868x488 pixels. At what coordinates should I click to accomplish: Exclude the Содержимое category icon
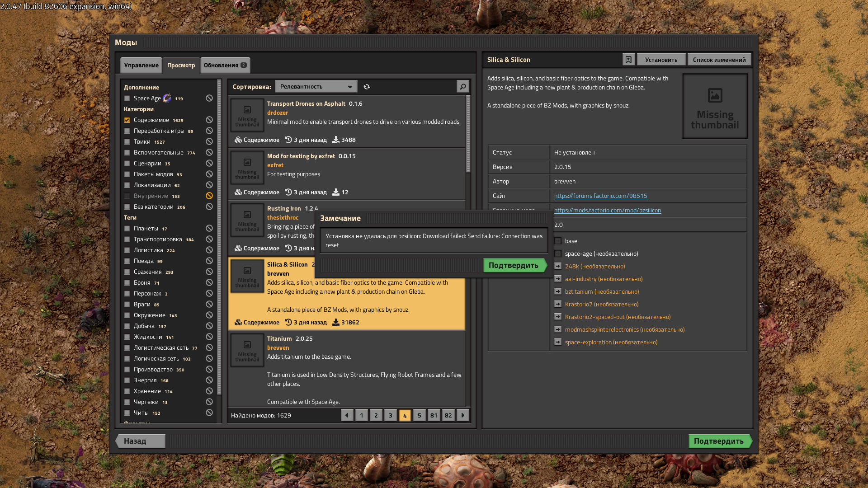[209, 120]
